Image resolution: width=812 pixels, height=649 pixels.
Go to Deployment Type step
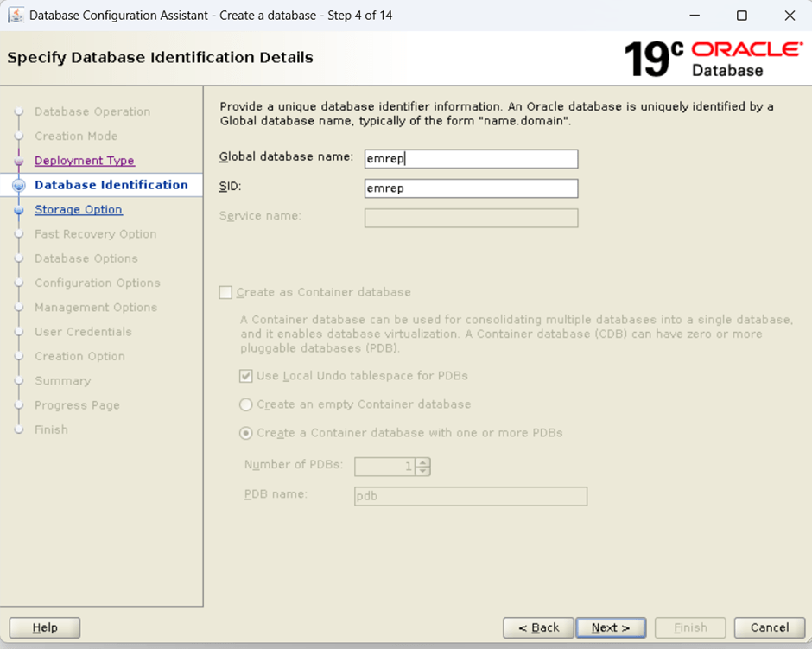(85, 161)
